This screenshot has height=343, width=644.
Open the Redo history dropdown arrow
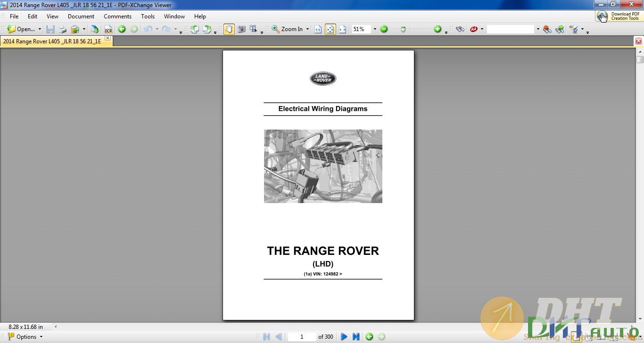[x=175, y=29]
